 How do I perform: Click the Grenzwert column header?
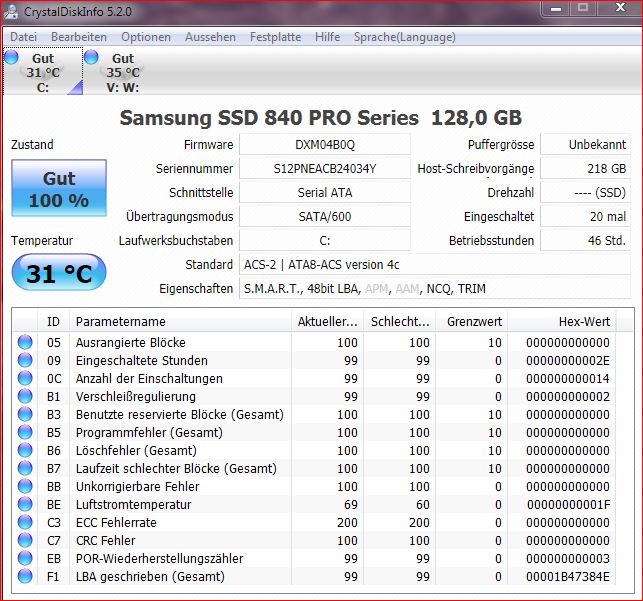click(472, 321)
